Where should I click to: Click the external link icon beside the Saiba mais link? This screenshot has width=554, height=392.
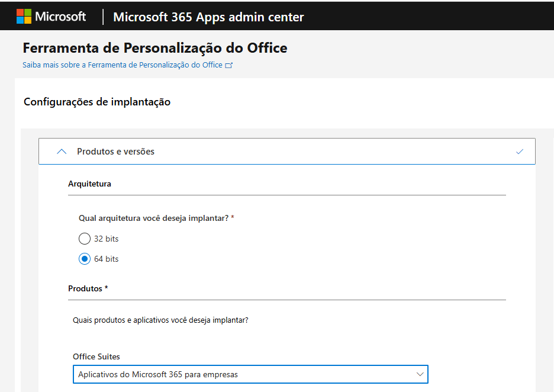228,65
